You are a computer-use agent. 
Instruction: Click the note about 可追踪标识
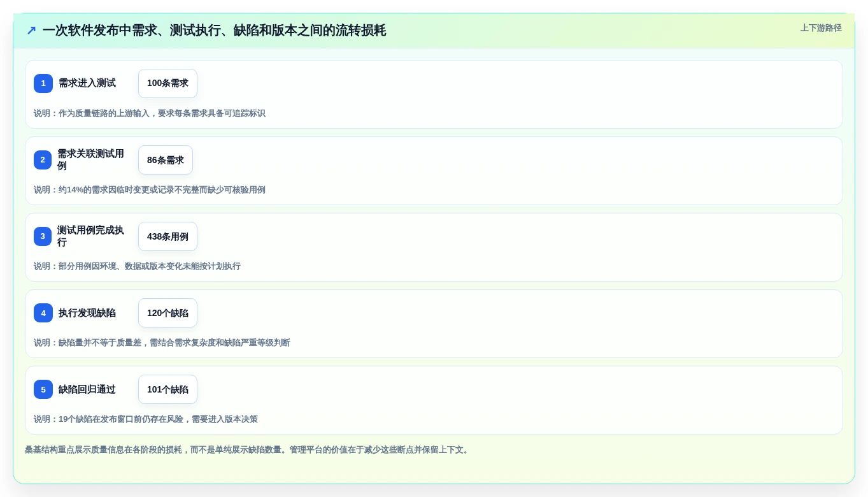(150, 113)
